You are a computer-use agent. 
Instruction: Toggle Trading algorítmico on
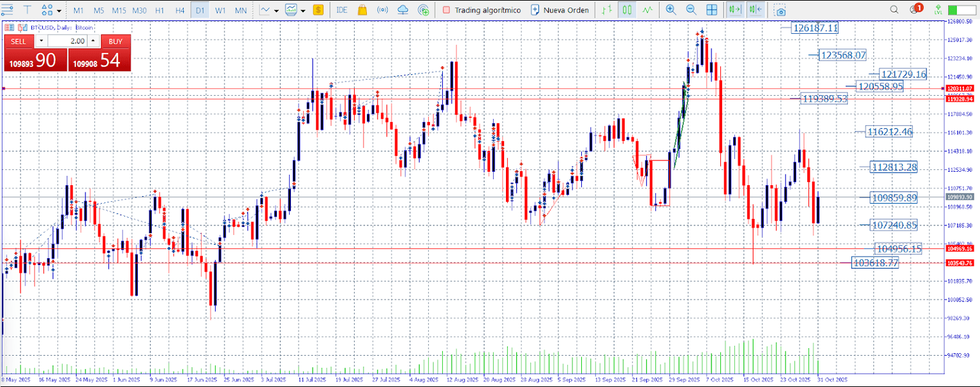point(481,10)
